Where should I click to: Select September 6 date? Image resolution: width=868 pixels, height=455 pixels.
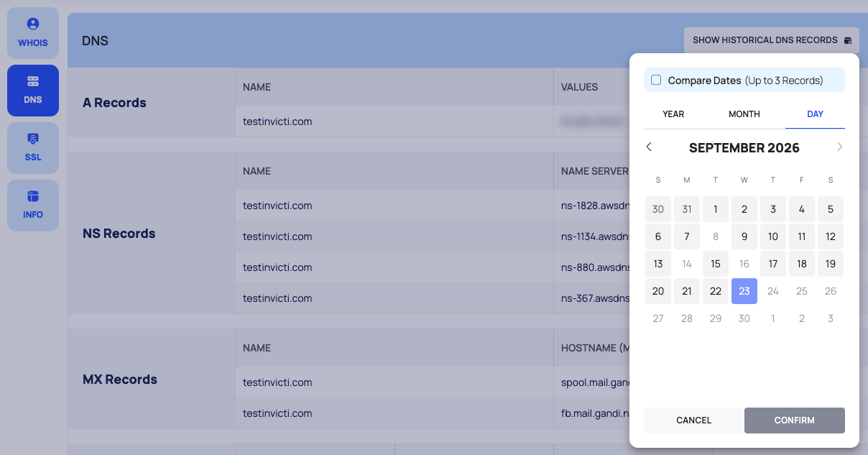point(658,236)
